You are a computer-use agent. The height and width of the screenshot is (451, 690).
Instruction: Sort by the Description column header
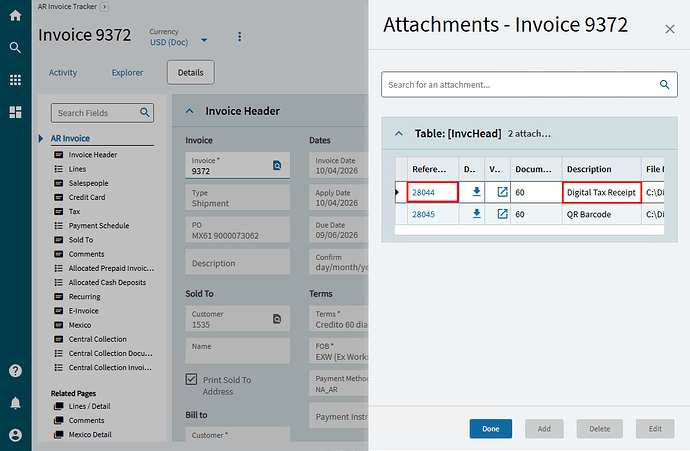pos(589,169)
